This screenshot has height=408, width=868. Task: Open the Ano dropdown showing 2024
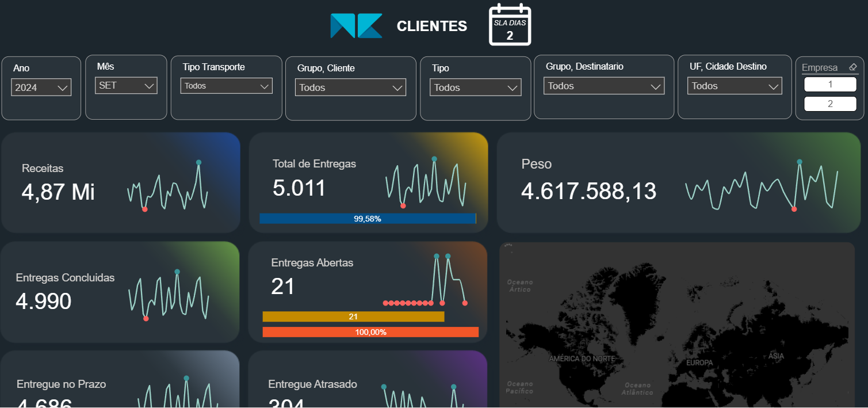tap(41, 87)
